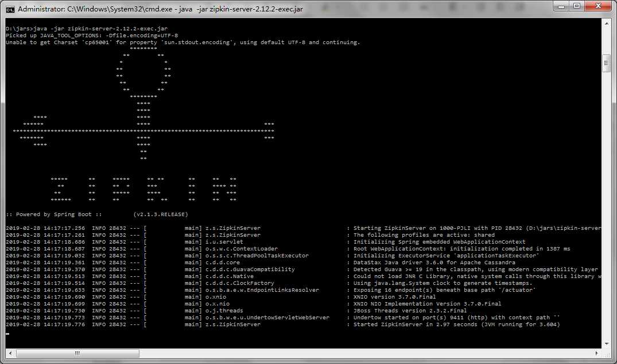Screen dimensions: 617x364
Task: Click the 'o.x.nio' logger name
Action: coord(217,304)
